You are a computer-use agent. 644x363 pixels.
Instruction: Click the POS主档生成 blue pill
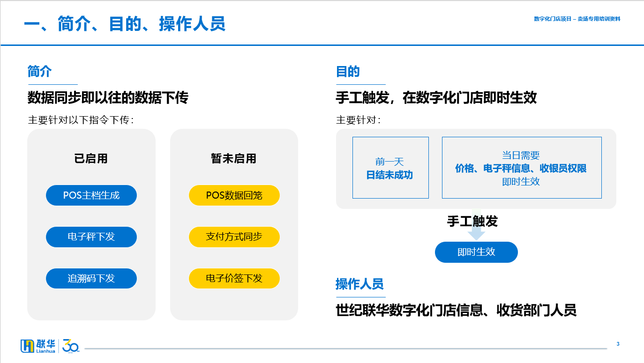tap(91, 195)
